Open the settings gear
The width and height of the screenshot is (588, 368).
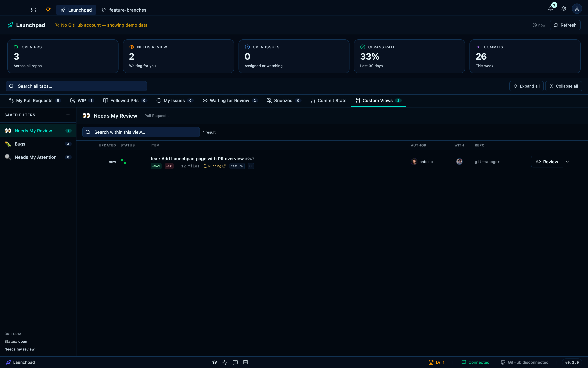pos(564,8)
